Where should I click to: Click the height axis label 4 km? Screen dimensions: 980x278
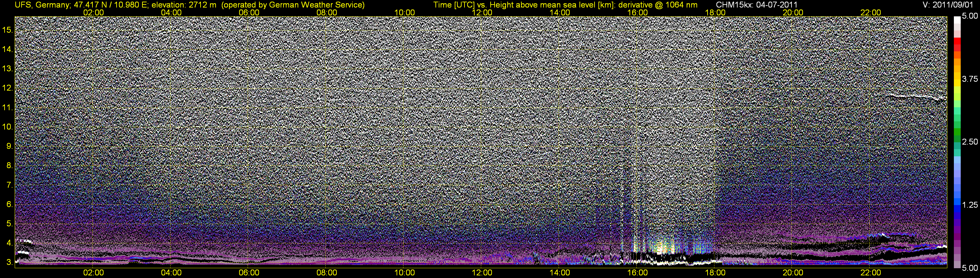pyautogui.click(x=9, y=243)
